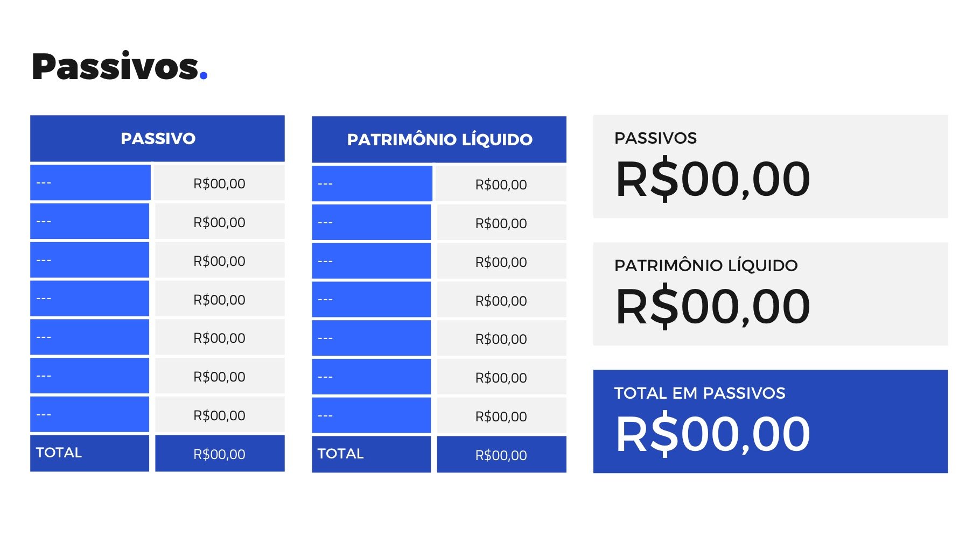Click the large amount in PASSIVOS summary card
The image size is (980, 551).
tap(712, 179)
